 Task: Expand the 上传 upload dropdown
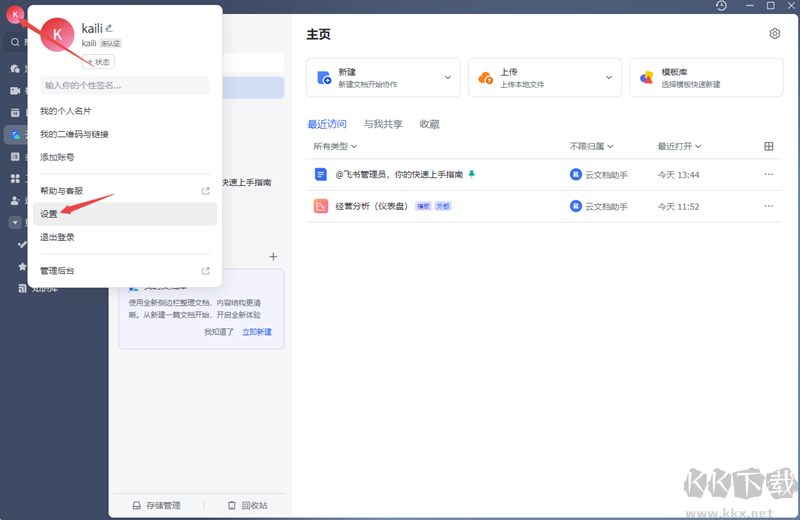[x=608, y=77]
